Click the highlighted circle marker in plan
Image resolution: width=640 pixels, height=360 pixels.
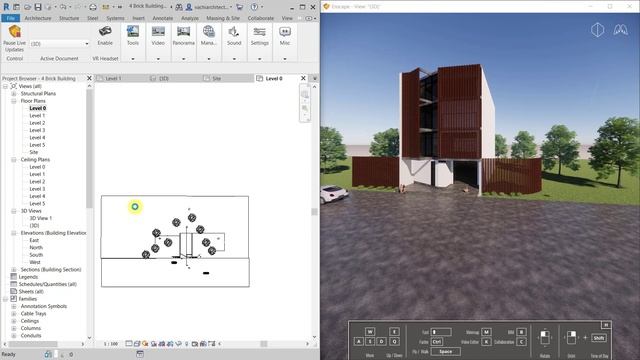[135, 207]
